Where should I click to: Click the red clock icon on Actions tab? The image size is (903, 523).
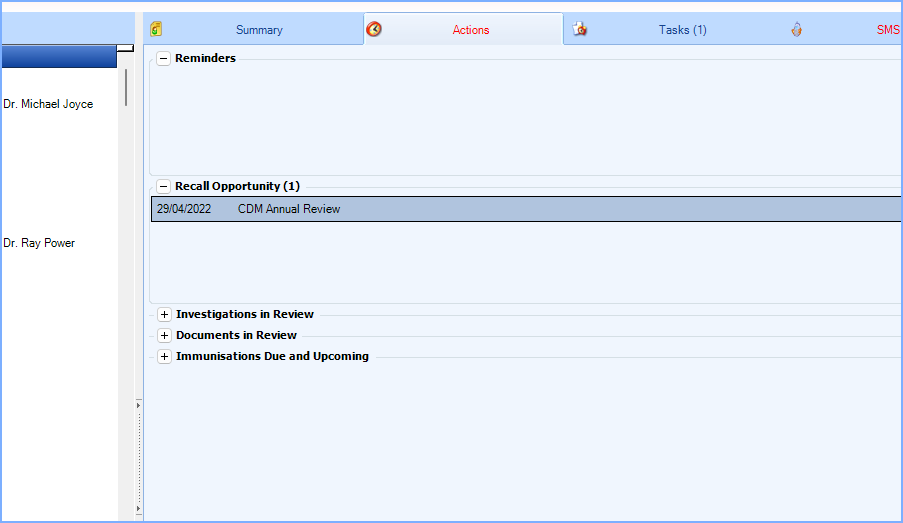pos(374,29)
